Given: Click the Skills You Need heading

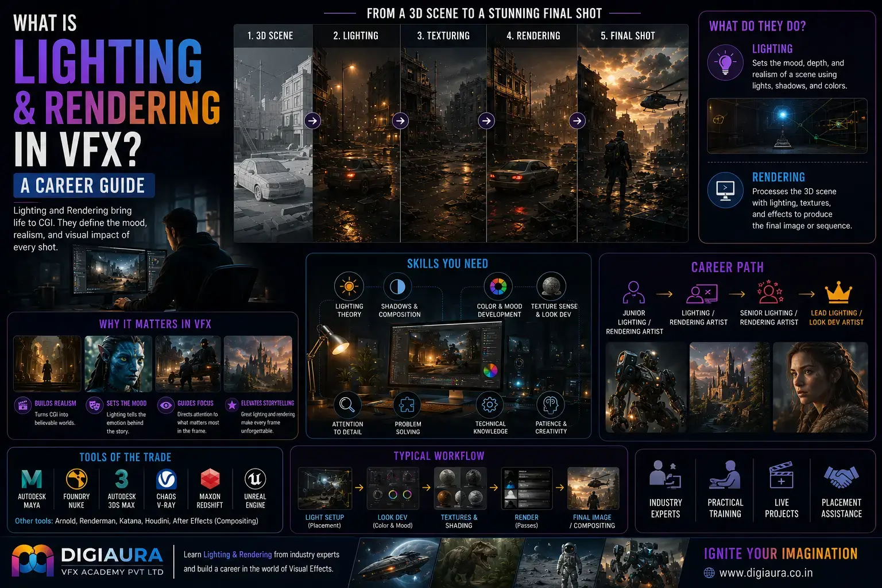Looking at the screenshot, I should [447, 264].
